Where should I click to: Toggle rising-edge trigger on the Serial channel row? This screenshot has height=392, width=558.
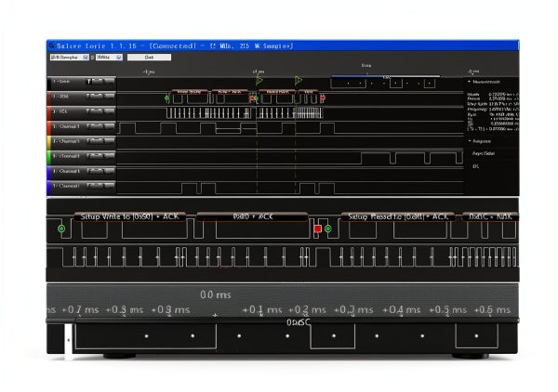(x=89, y=82)
